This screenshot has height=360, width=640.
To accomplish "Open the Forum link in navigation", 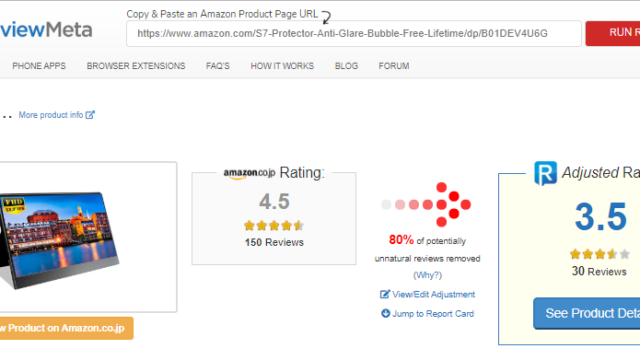I will point(393,66).
